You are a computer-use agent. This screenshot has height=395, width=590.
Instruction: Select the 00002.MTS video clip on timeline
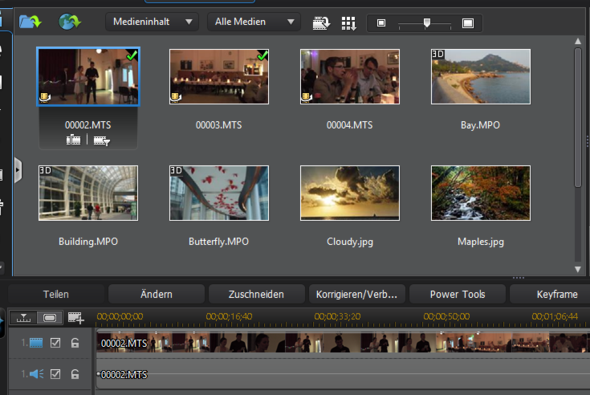[343, 343]
